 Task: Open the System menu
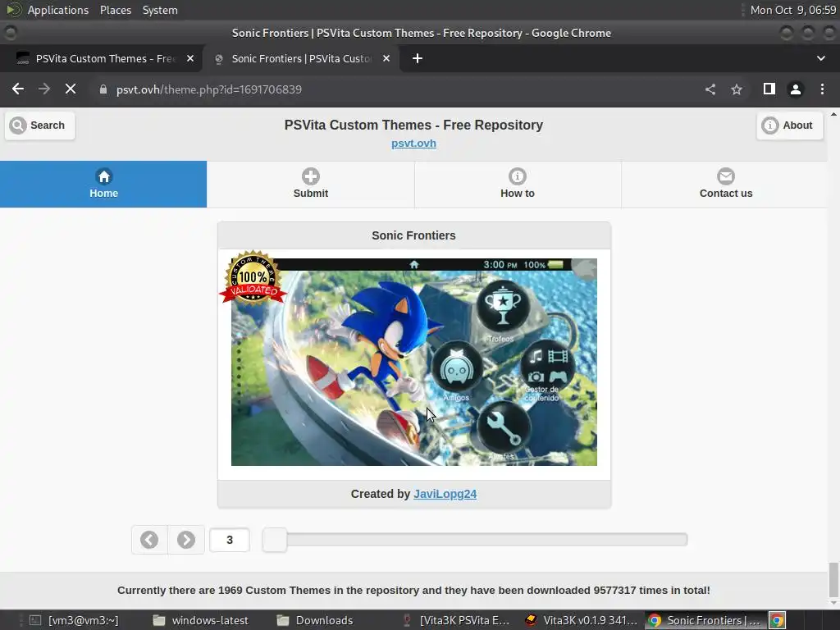click(160, 10)
